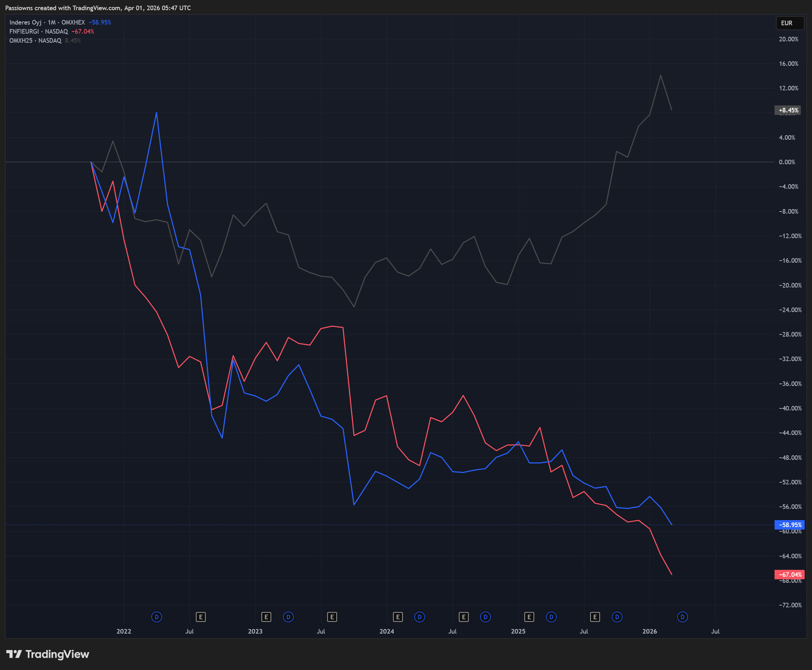Click the first dividend D marker of 2022

click(x=156, y=617)
